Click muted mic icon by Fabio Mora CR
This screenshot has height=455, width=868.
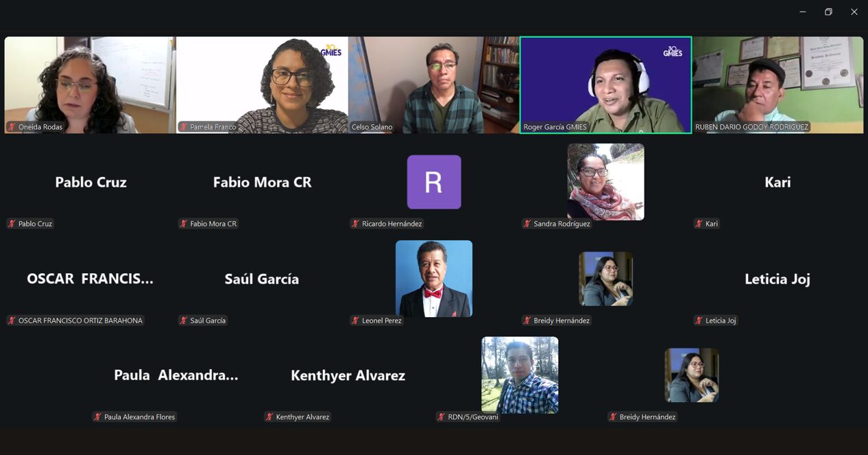[184, 224]
